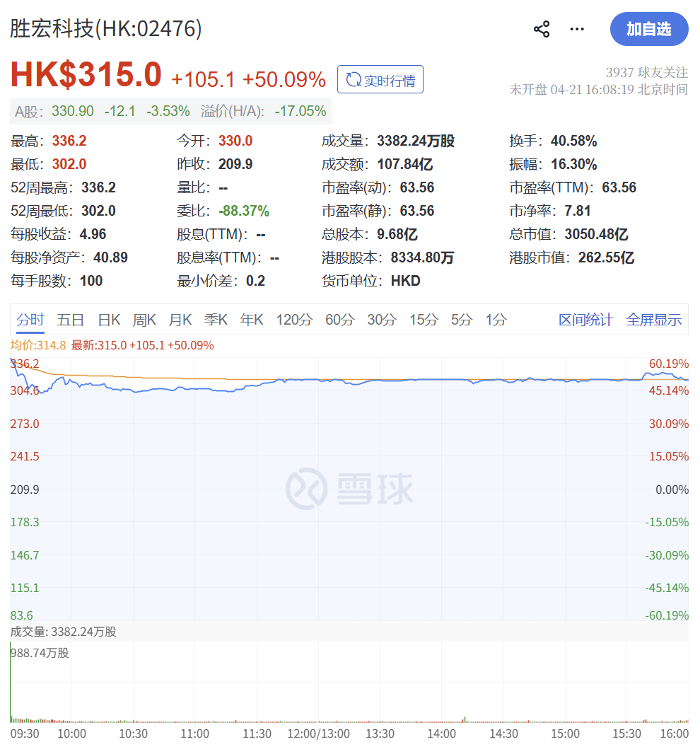Screen dimensions: 700x754
Task: Select the 5分 interval tab
Action: point(462,320)
